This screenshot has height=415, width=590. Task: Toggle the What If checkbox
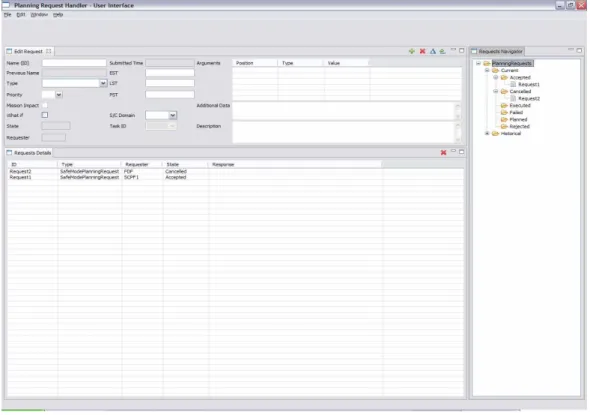coord(45,115)
